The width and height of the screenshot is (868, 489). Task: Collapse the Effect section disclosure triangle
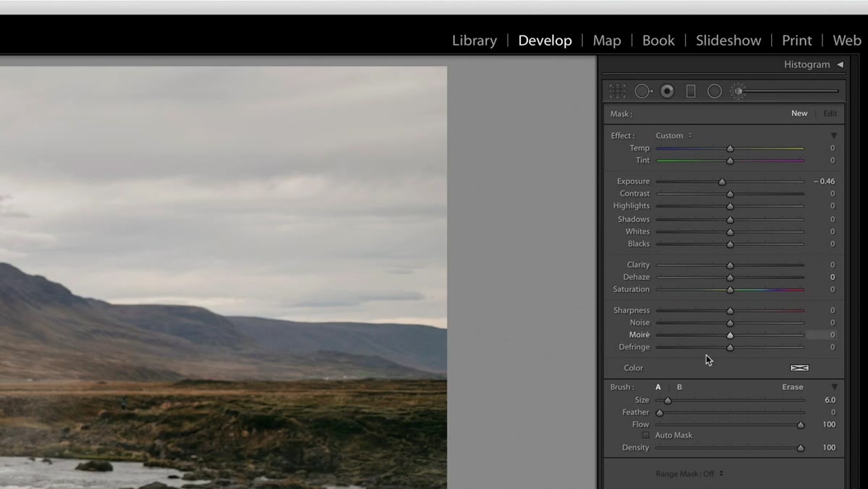(x=833, y=136)
